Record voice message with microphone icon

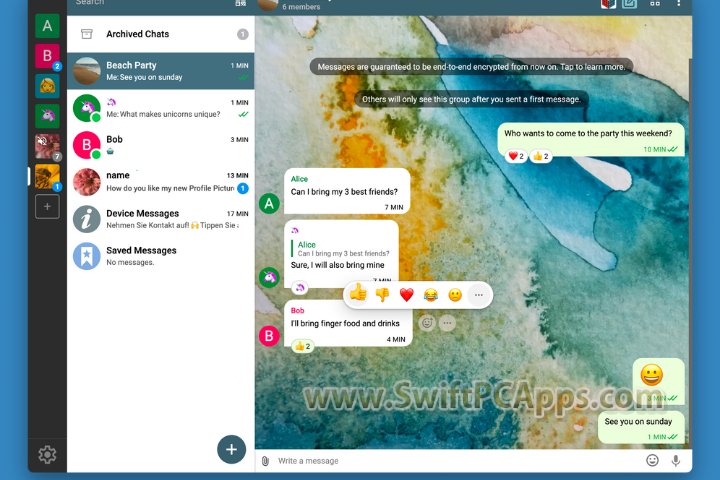(x=676, y=461)
